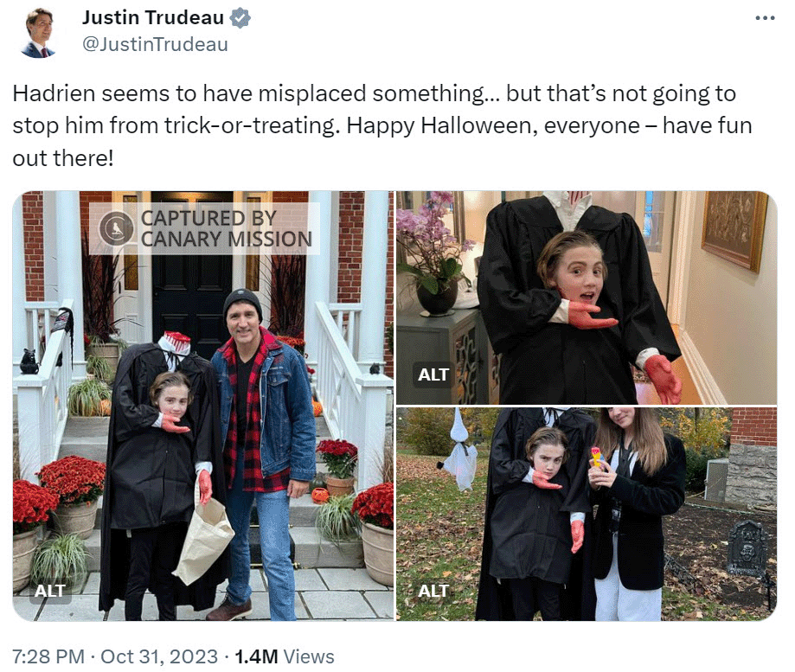Image resolution: width=795 pixels, height=672 pixels.
Task: Click Justin Trudeau's profile avatar
Action: [38, 33]
